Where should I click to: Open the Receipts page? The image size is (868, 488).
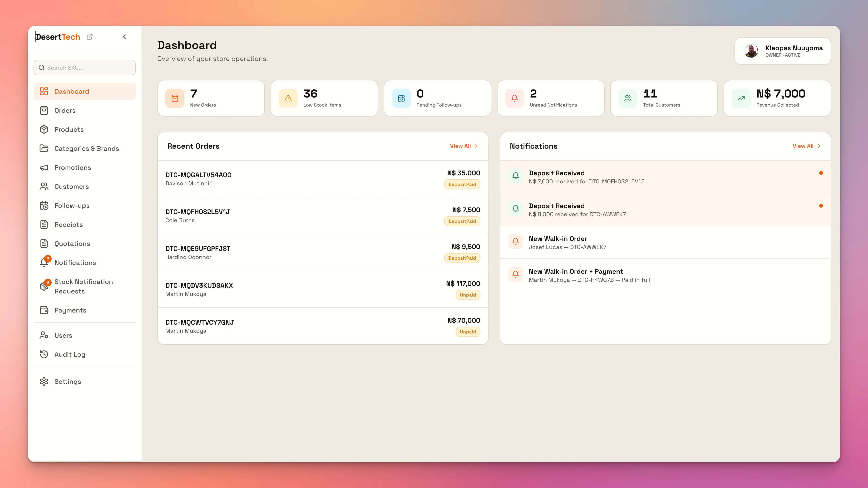[x=84, y=225]
